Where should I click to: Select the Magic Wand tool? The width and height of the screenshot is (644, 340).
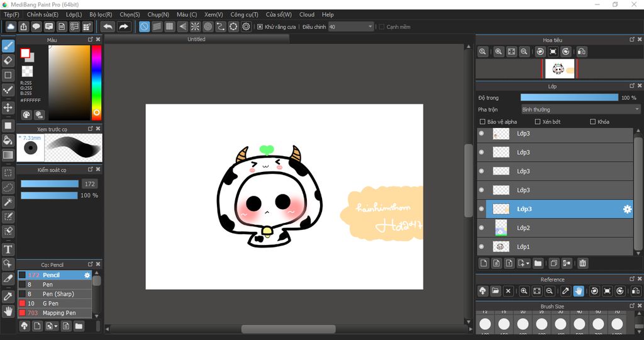pos(8,202)
